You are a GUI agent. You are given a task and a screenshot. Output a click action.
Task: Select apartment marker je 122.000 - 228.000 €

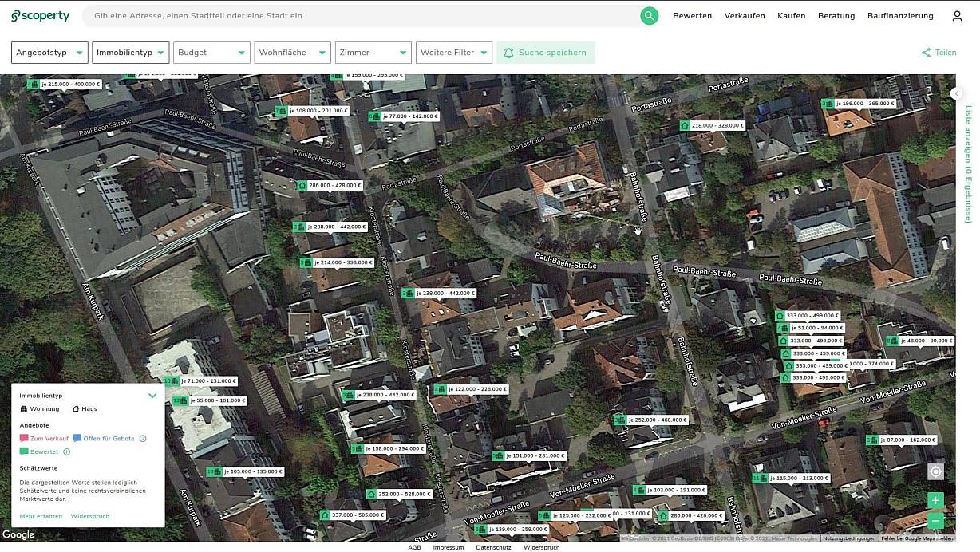click(471, 389)
